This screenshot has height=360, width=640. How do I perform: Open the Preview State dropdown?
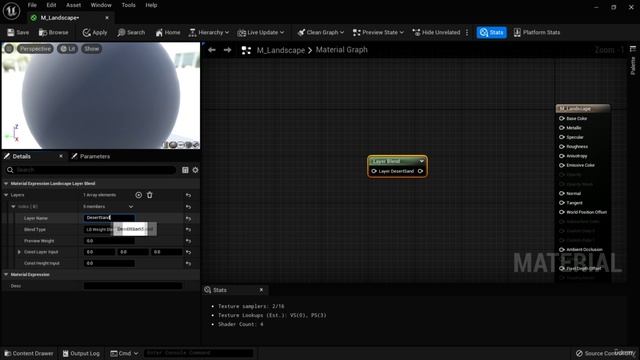coord(378,32)
